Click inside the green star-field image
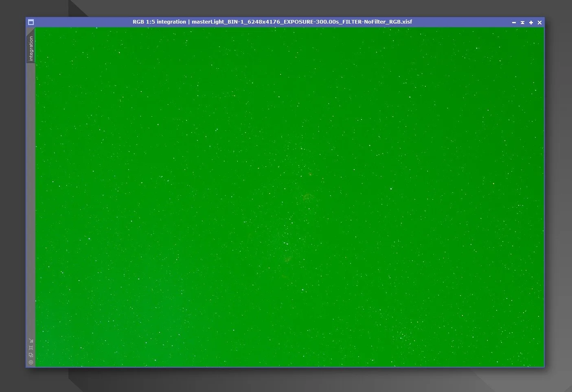The image size is (572, 392). click(289, 197)
